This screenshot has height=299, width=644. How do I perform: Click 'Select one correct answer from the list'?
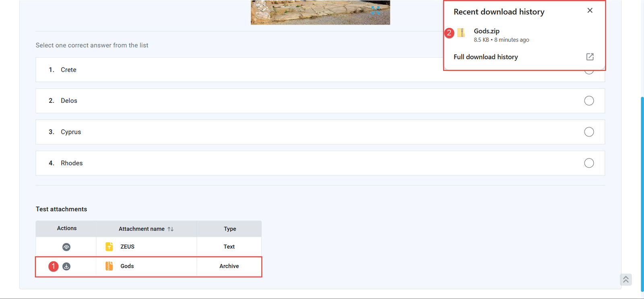click(92, 45)
